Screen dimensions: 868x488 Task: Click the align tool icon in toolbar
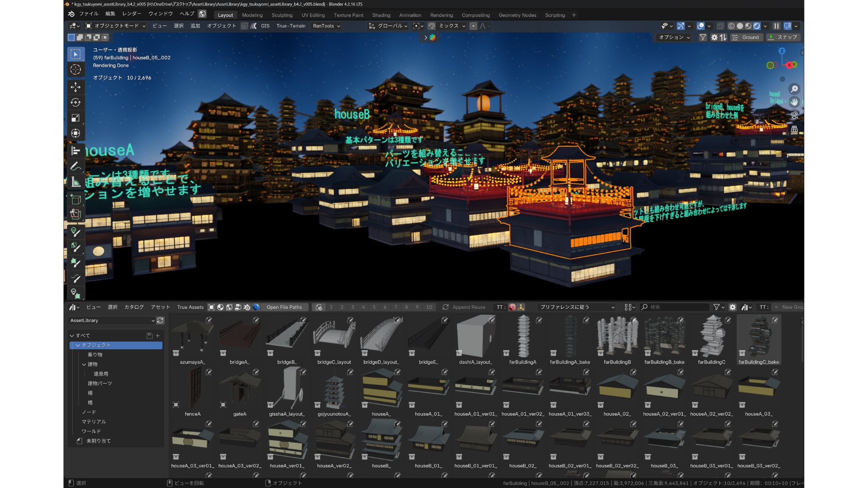[x=75, y=151]
